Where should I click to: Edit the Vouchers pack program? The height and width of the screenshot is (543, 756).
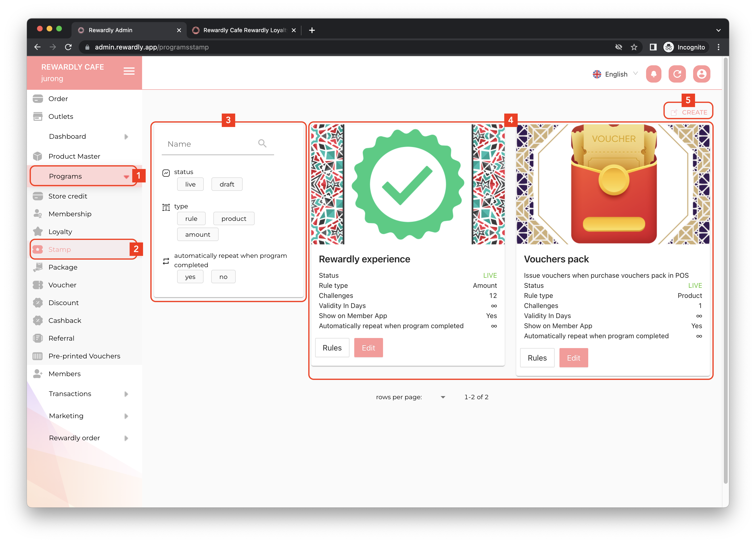click(x=573, y=358)
